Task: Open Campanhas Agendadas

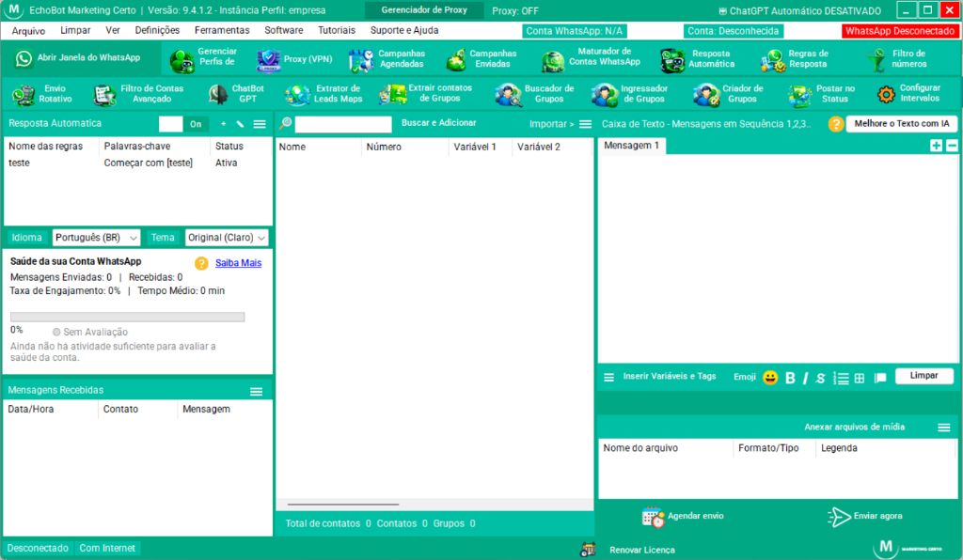Action: [x=387, y=59]
